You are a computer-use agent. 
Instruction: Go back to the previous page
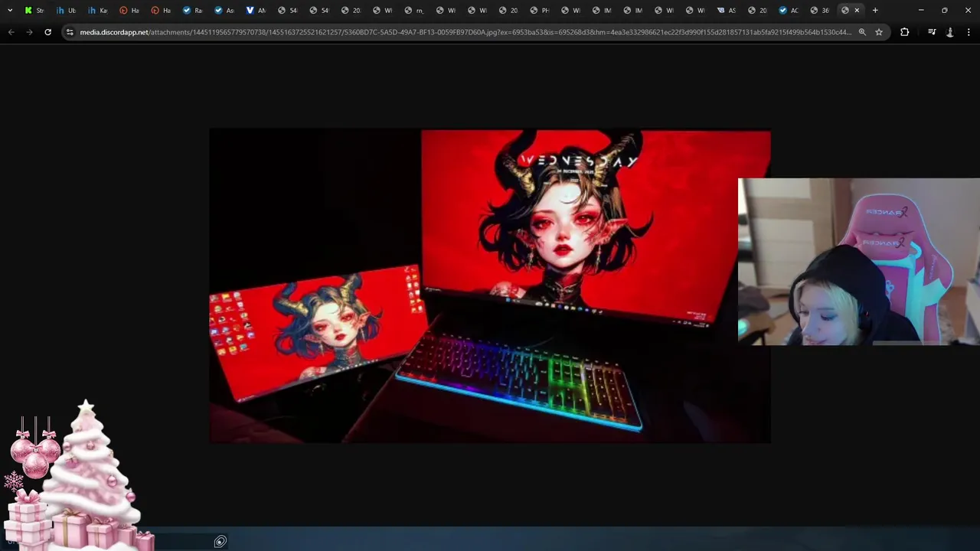tap(11, 32)
